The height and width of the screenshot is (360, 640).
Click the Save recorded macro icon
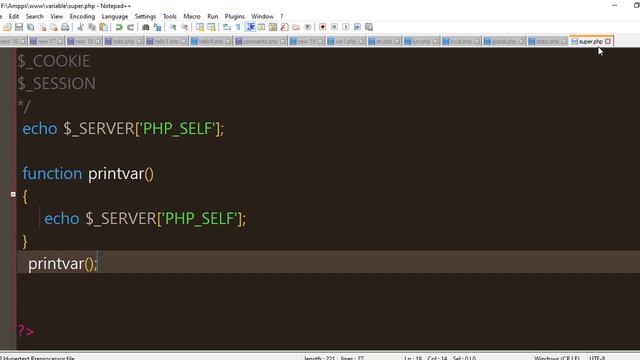(x=369, y=27)
